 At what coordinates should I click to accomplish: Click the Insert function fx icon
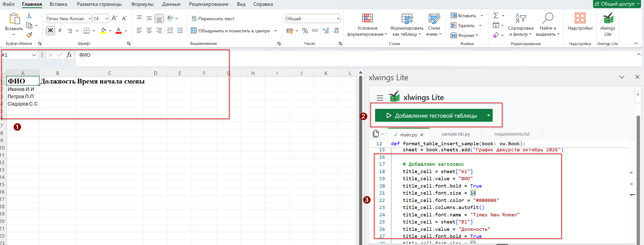(x=69, y=55)
